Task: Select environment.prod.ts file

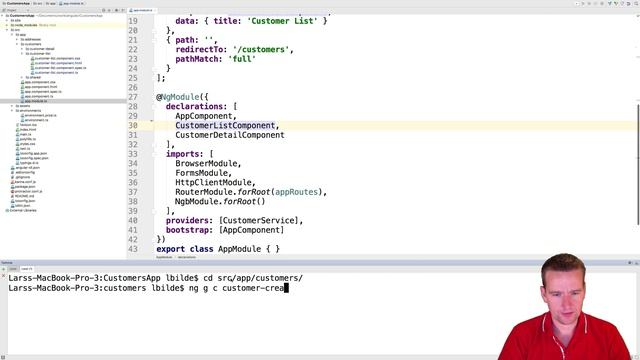Action: pyautogui.click(x=39, y=116)
